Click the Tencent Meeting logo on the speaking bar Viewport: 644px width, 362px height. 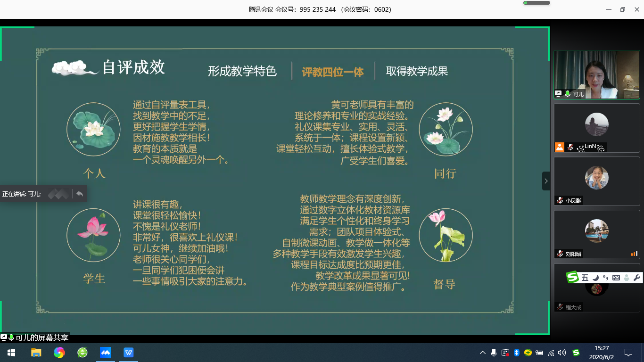pyautogui.click(x=58, y=194)
